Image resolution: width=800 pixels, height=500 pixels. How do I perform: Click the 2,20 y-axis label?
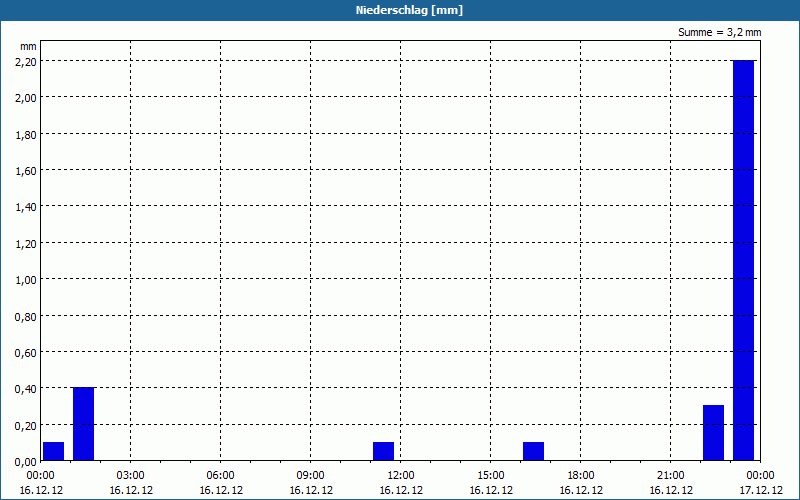tap(26, 61)
